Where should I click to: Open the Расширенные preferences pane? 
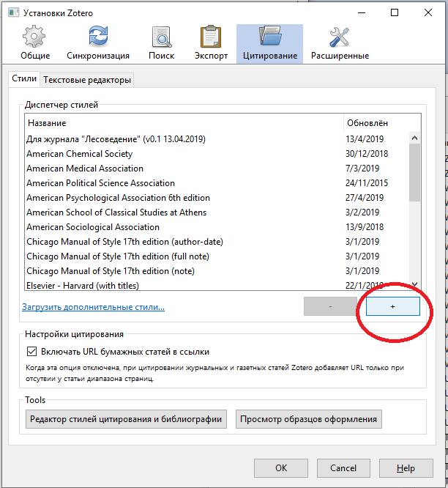pos(340,43)
